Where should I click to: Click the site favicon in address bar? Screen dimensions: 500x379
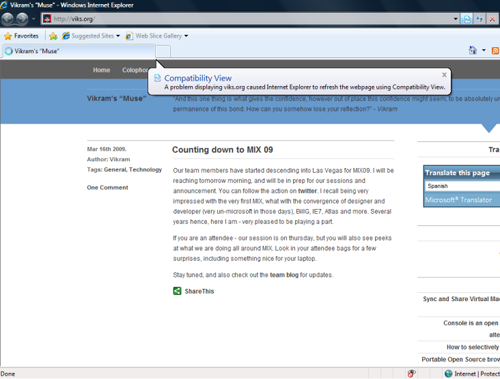[x=47, y=19]
